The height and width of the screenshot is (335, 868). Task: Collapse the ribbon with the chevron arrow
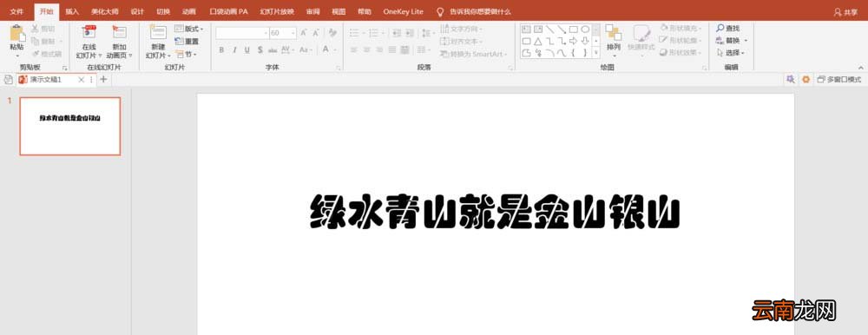point(860,67)
